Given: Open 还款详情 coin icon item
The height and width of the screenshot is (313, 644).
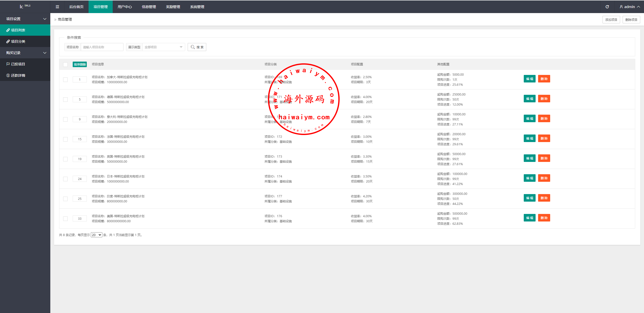Looking at the screenshot, I should (x=8, y=75).
